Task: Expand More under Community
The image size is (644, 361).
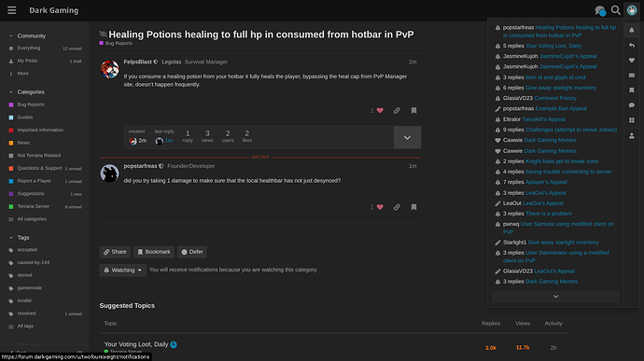Action: click(22, 74)
